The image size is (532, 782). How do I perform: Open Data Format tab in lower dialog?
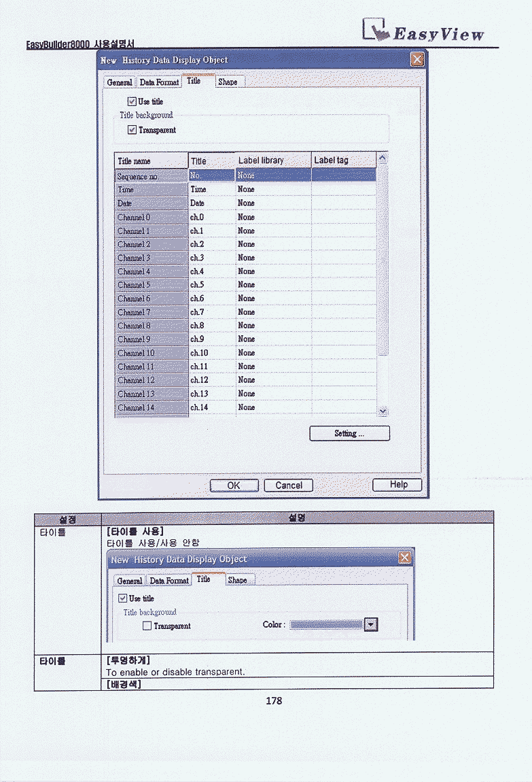(x=169, y=581)
